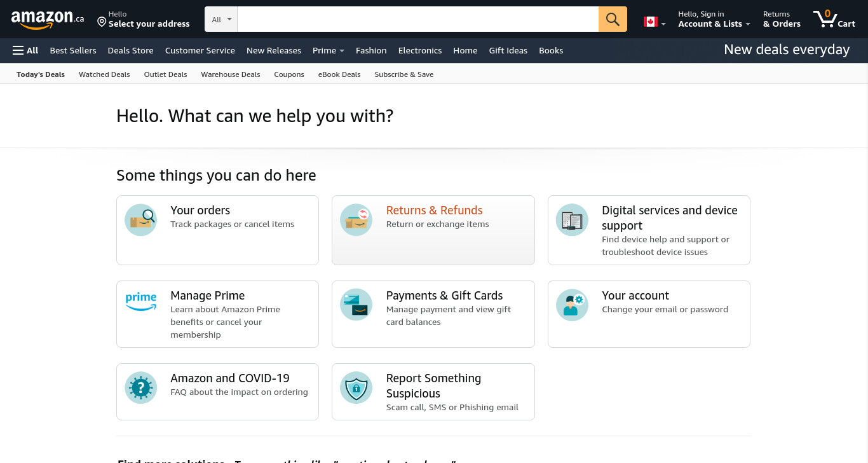Click 'Scam call, SMS or Phishing email'
This screenshot has height=463, width=868.
[x=452, y=407]
